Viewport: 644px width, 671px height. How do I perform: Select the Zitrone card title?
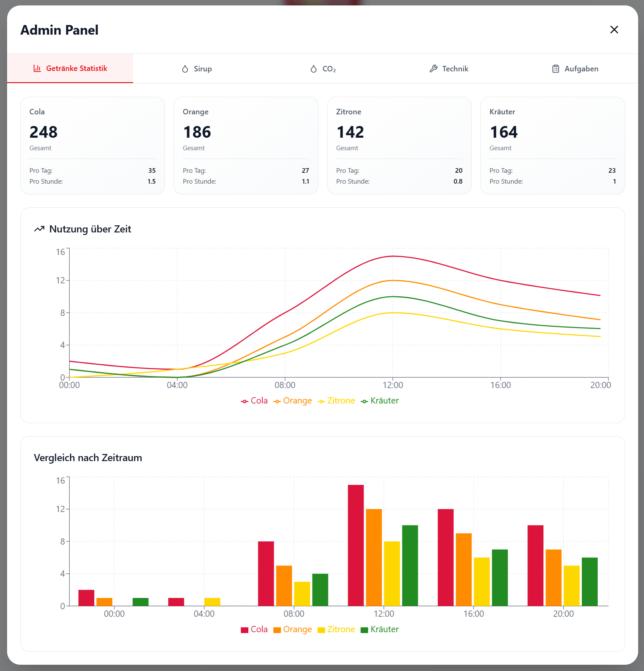pos(349,112)
